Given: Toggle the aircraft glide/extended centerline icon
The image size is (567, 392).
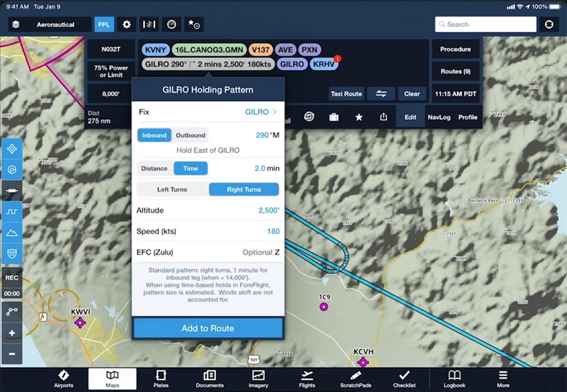Looking at the screenshot, I should pyautogui.click(x=12, y=190).
